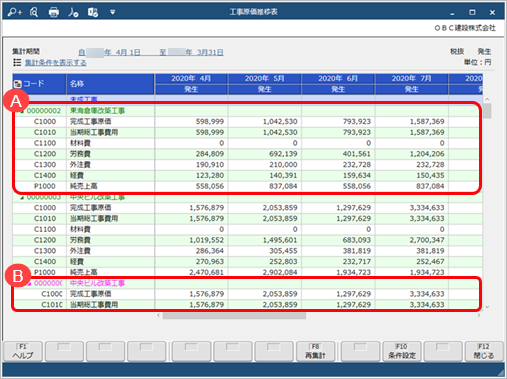Viewport: 507px width, 379px height.
Task: Select value 2,470,681 in 純売上高 row
Action: [x=207, y=273]
